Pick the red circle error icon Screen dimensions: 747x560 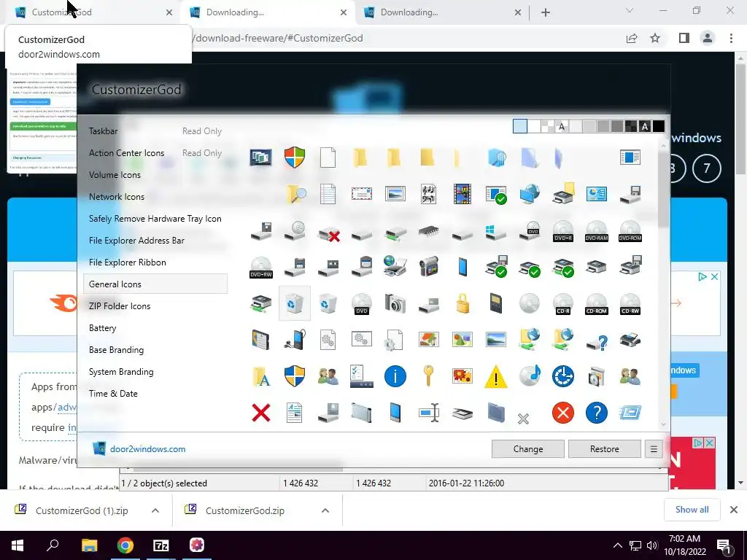pos(563,413)
